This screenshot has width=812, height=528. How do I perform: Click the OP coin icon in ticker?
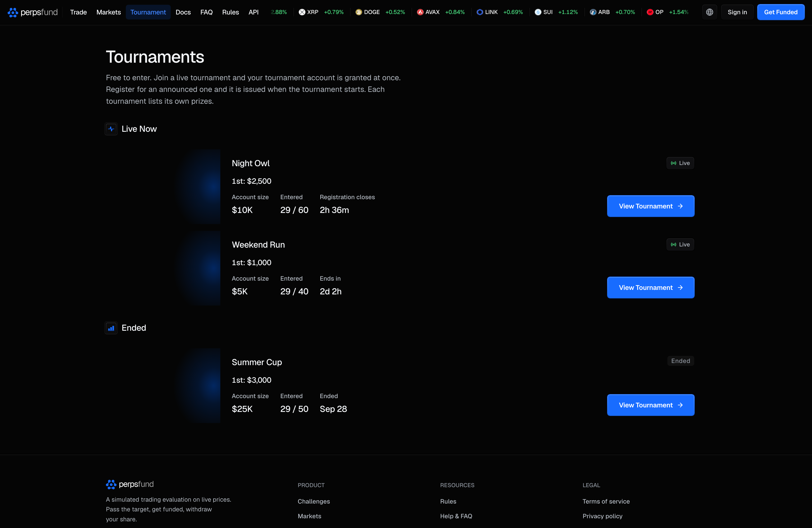point(650,12)
